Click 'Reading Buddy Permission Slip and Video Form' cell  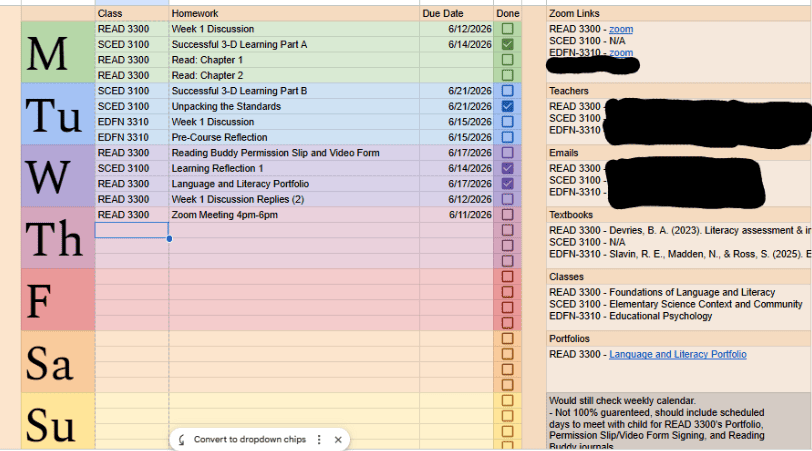pos(294,153)
